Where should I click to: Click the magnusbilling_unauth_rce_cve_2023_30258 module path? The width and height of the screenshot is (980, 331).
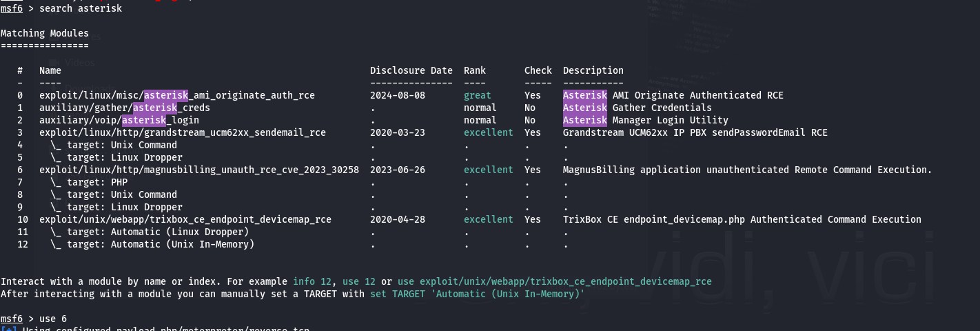point(198,170)
